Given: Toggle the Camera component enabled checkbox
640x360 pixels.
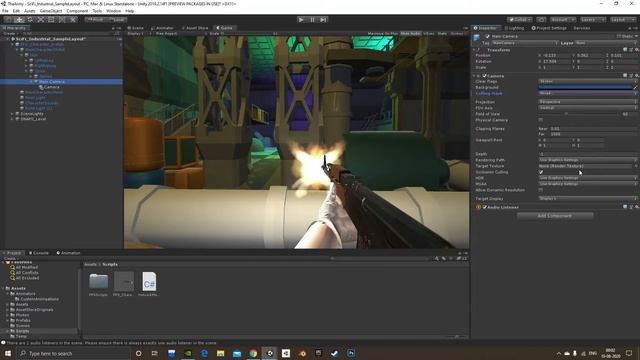Looking at the screenshot, I should (x=484, y=76).
